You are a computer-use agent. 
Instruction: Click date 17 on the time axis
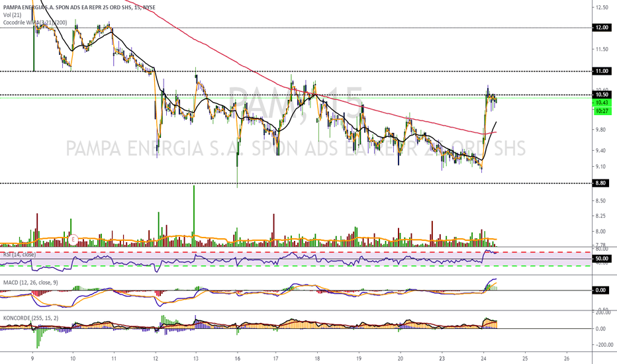tap(276, 359)
